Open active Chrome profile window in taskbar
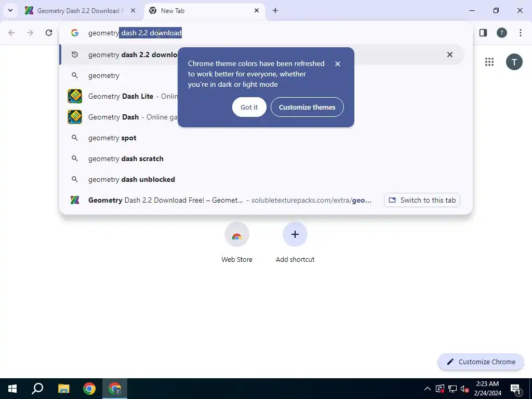The image size is (532, 399). click(x=115, y=389)
